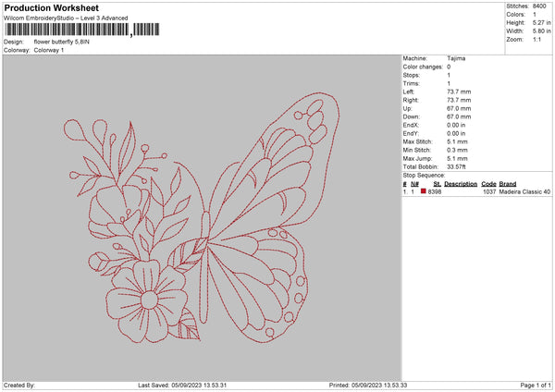Click the Brand column header
This screenshot has height=392, width=555.
pos(508,184)
